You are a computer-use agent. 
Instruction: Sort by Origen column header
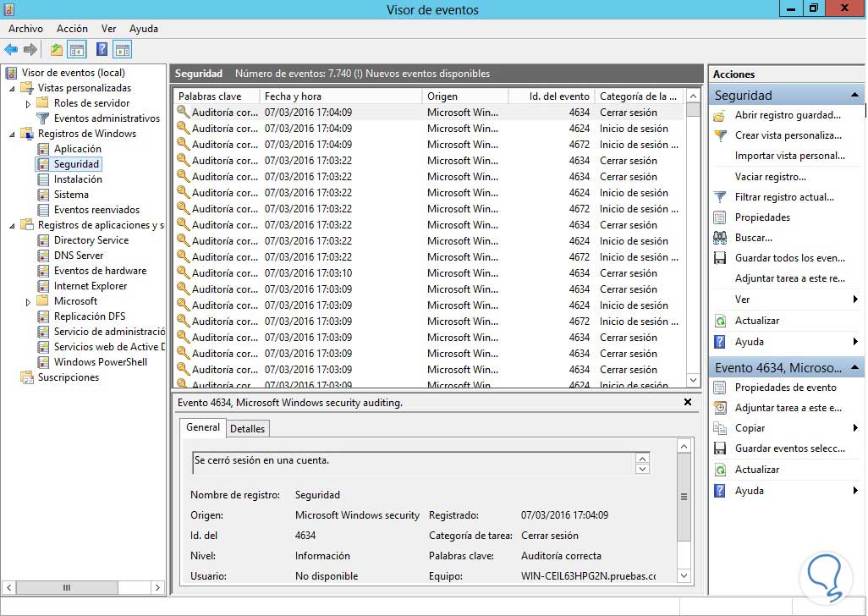click(x=465, y=96)
